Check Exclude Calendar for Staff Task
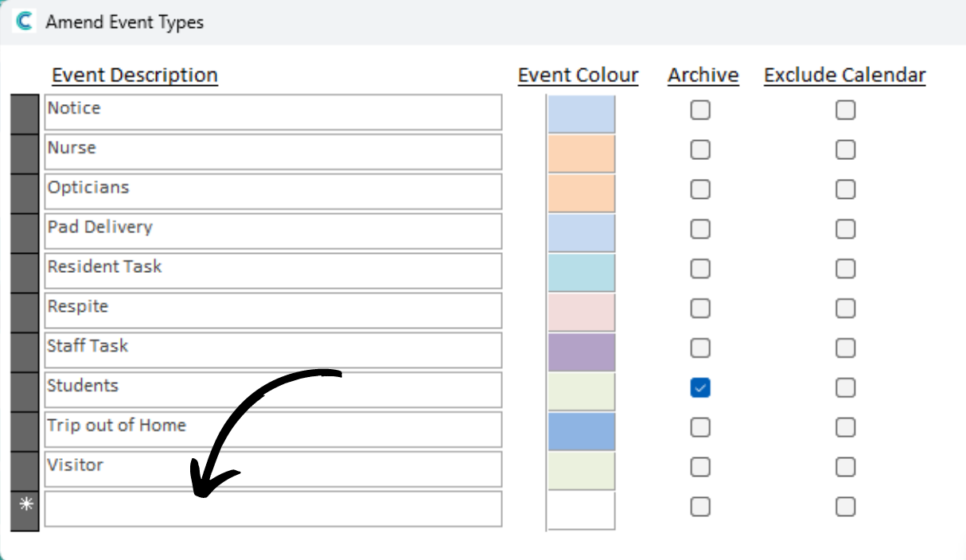 coord(845,348)
